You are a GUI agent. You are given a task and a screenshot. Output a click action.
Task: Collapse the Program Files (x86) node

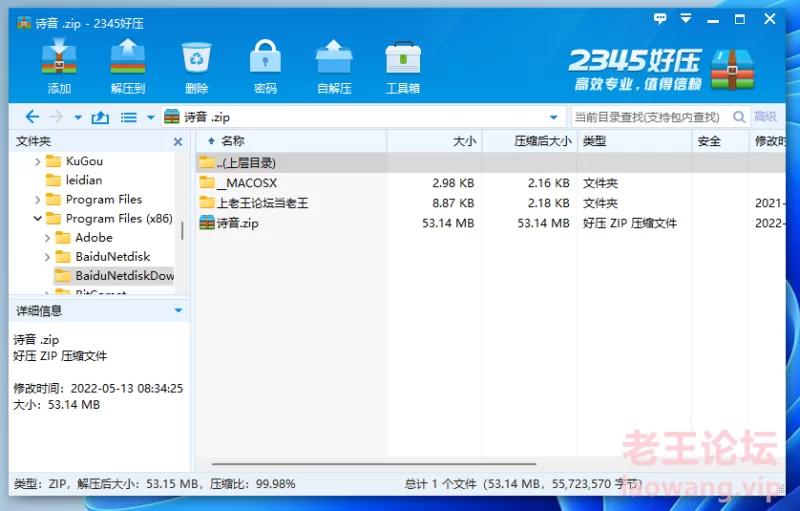[x=37, y=219]
